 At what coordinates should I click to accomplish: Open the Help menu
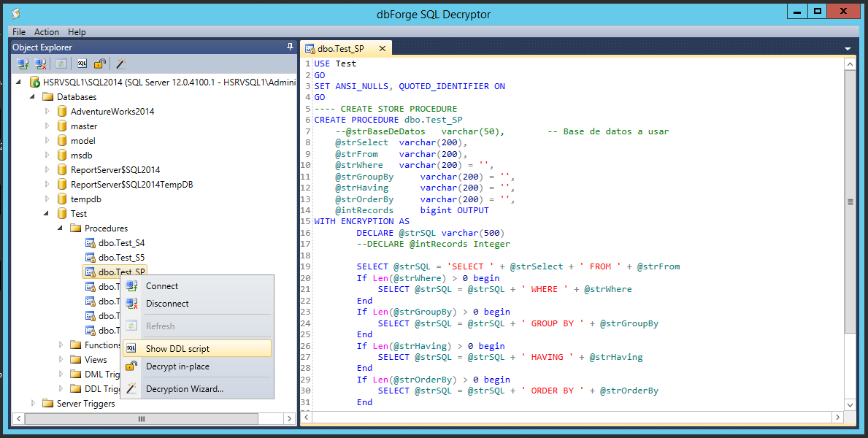77,31
